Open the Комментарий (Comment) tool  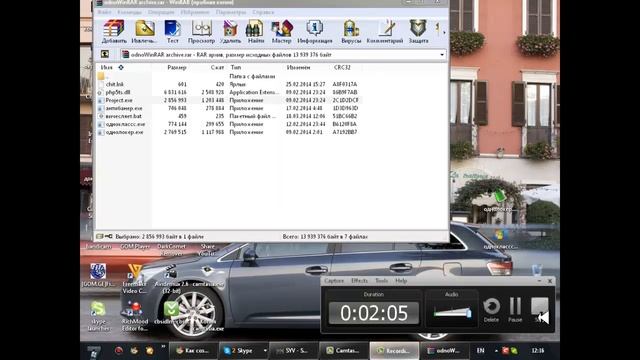pyautogui.click(x=385, y=31)
